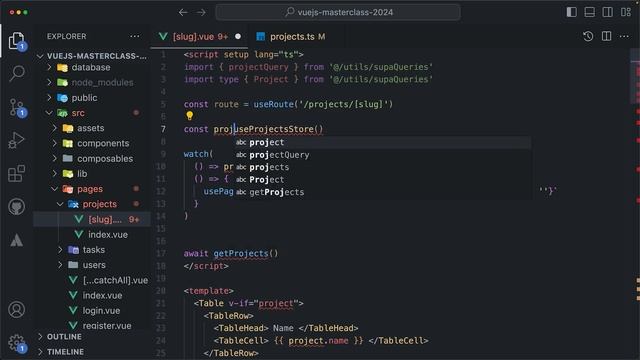Select the [slug].vue file in explorer
This screenshot has height=360, width=640.
[92, 219]
